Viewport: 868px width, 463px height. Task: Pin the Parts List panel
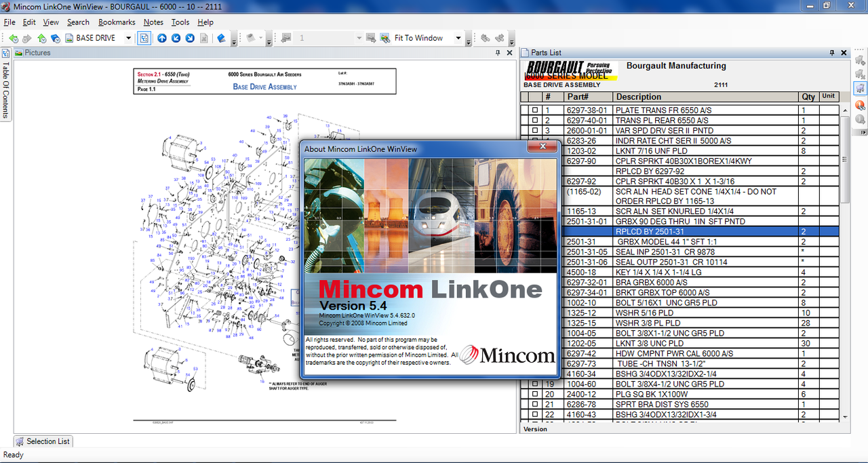[x=832, y=52]
